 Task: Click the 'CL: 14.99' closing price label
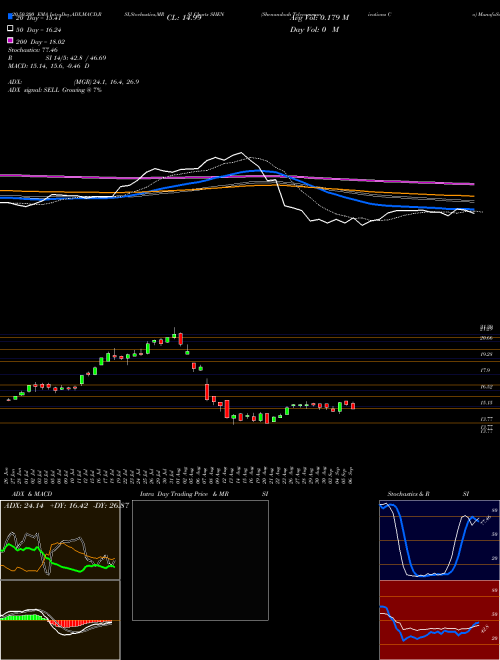pyautogui.click(x=184, y=18)
